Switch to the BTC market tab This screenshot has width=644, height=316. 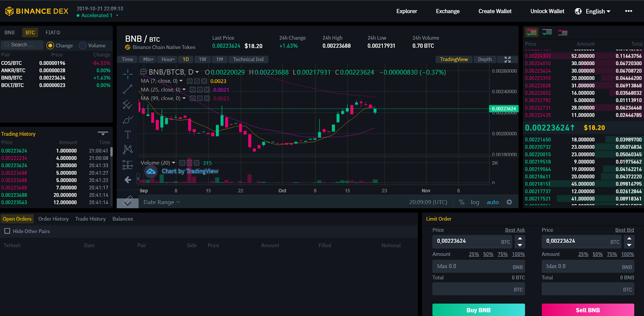click(x=30, y=33)
